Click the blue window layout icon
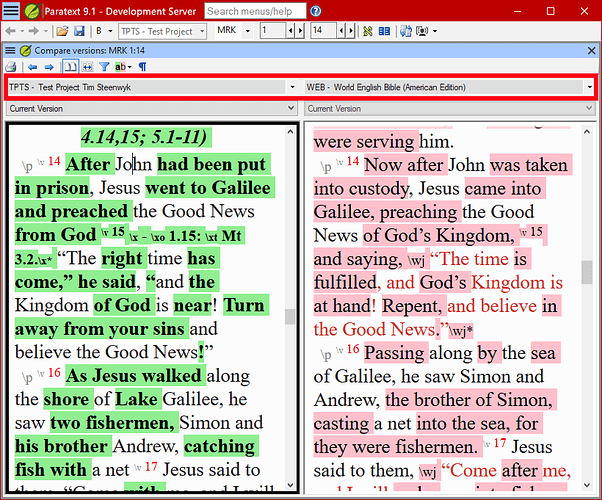This screenshot has width=602, height=500. coord(384,31)
